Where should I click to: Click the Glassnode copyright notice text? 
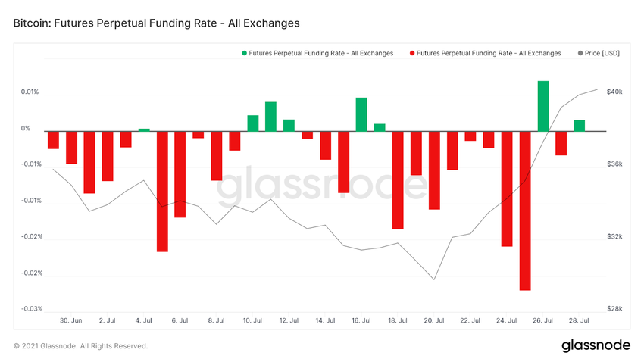[81, 346]
